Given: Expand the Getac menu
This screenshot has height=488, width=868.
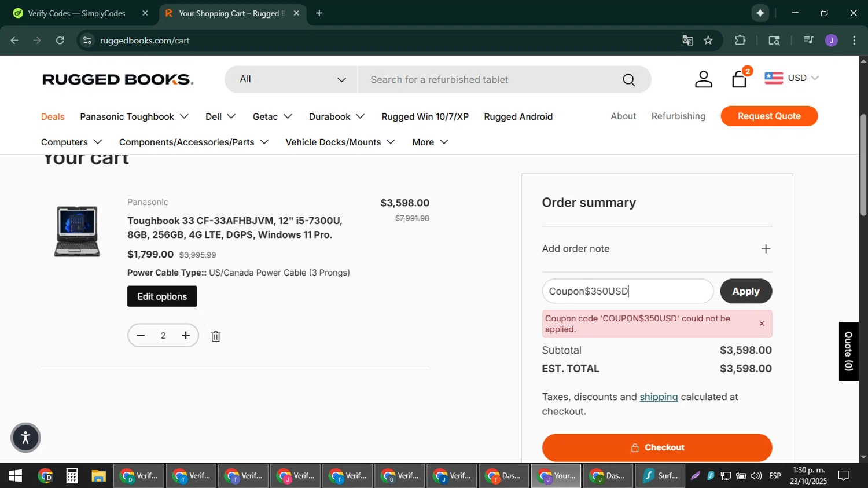Looking at the screenshot, I should 272,117.
